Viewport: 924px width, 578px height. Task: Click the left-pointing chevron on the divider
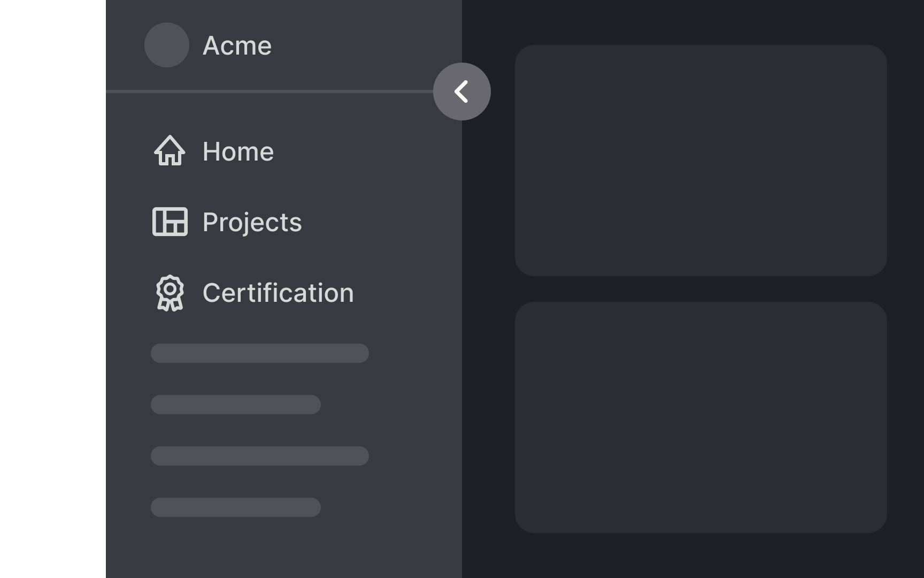point(461,91)
